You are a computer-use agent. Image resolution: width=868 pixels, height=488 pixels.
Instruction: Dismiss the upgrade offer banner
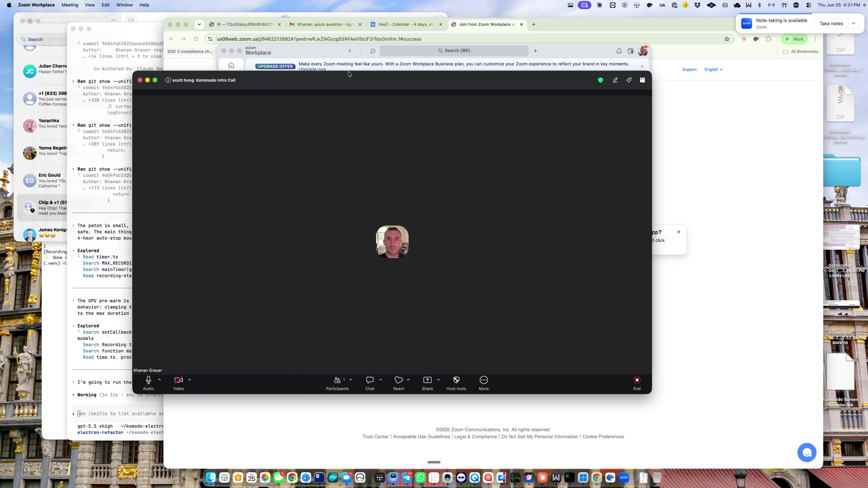[642, 66]
